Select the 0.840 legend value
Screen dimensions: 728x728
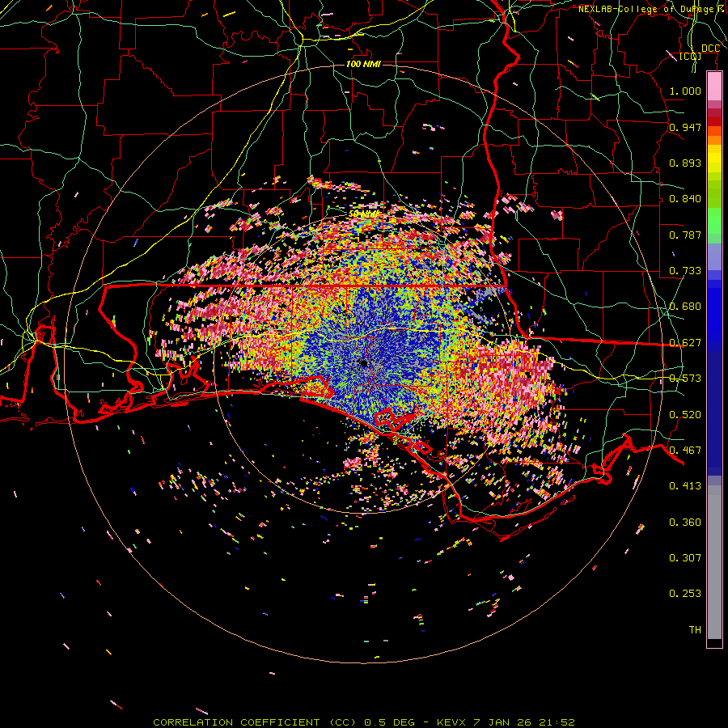tap(685, 199)
